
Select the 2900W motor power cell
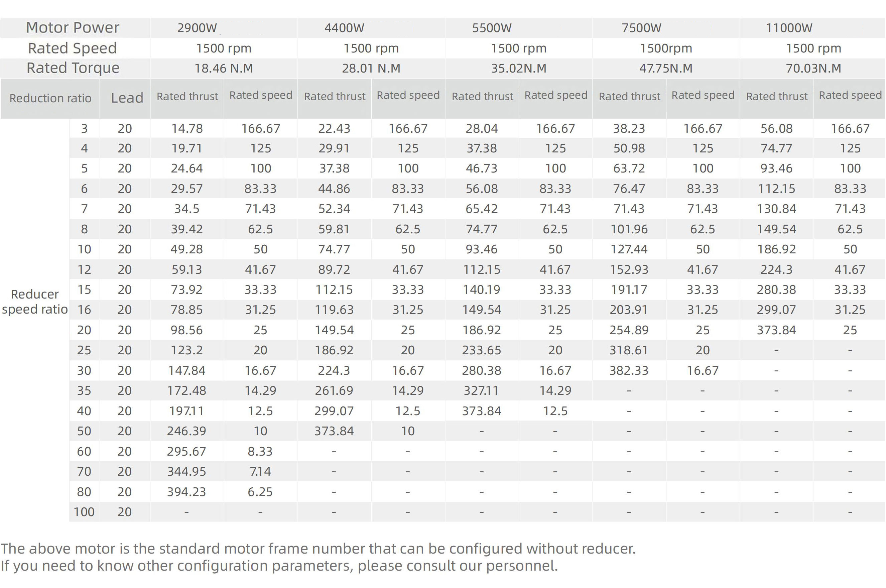(197, 28)
